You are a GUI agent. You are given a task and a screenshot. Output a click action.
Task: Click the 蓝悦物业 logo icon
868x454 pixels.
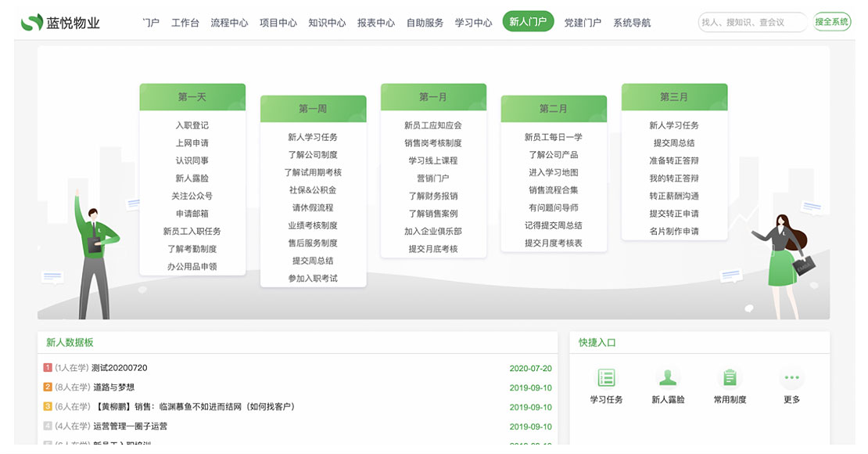pyautogui.click(x=31, y=23)
